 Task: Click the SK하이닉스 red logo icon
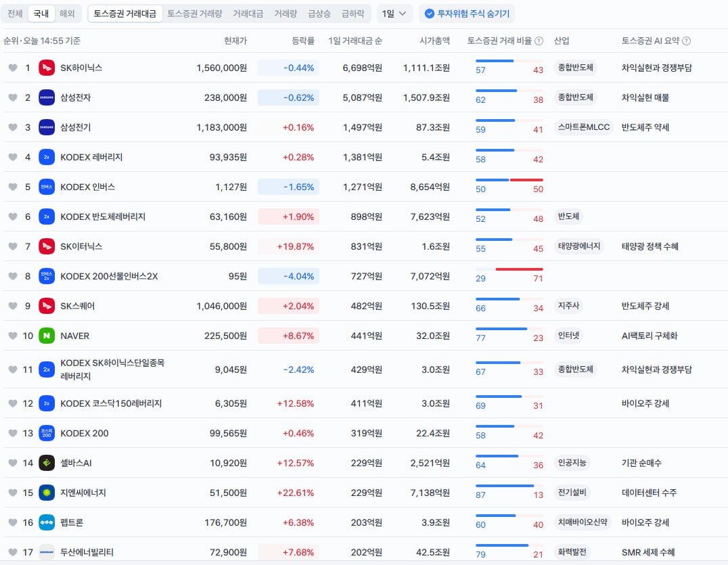click(47, 68)
